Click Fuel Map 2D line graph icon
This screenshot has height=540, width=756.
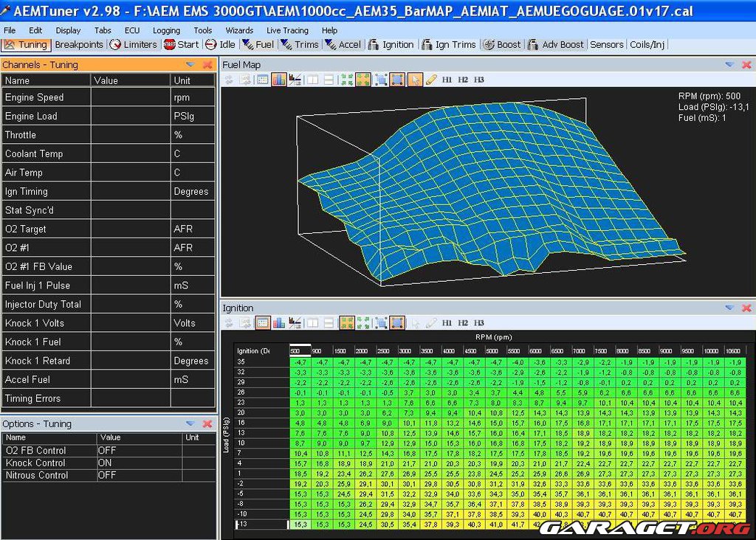[295, 80]
